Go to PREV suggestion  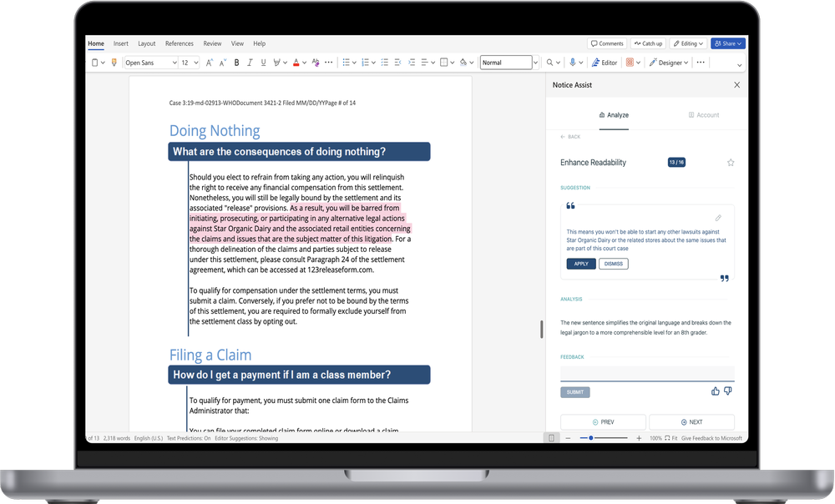[x=603, y=422]
